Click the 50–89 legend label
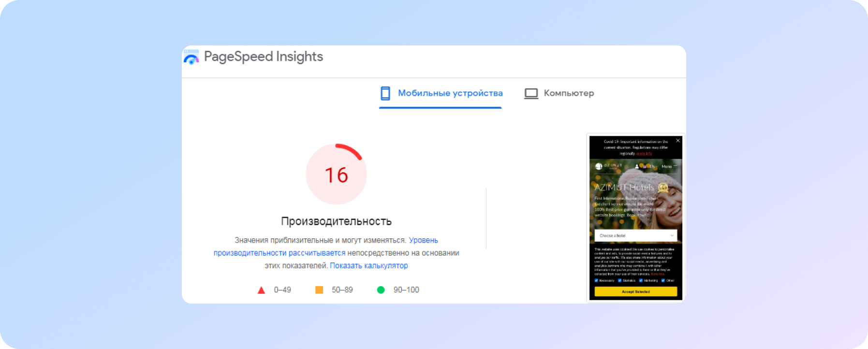The width and height of the screenshot is (868, 349). pos(342,290)
